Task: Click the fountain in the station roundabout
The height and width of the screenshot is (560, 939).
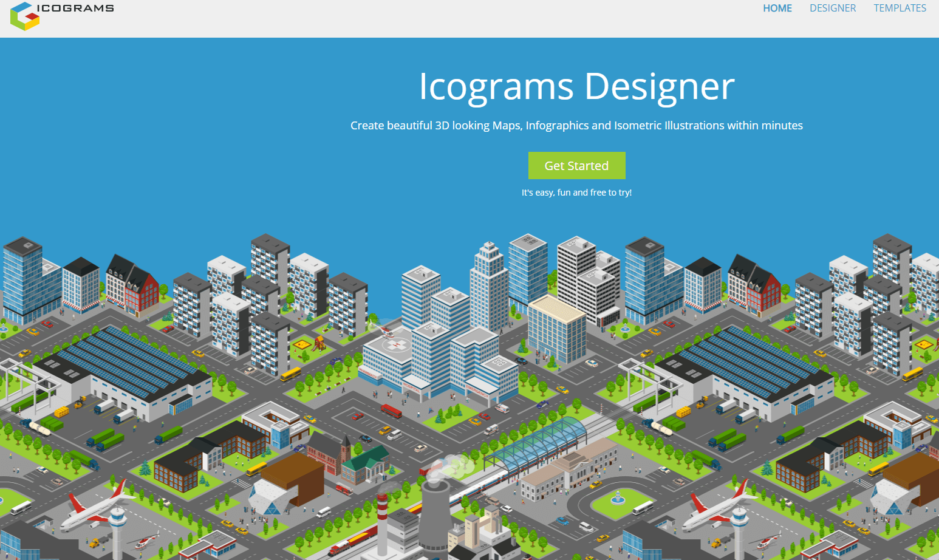Action: (x=618, y=499)
